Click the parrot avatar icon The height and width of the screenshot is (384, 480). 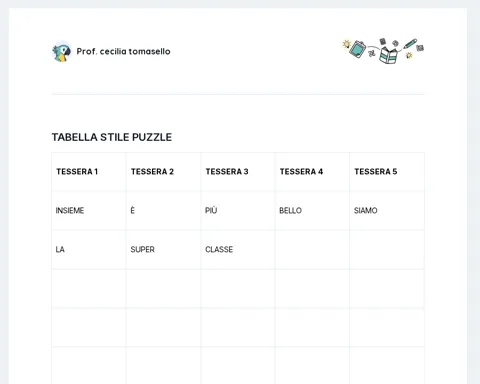click(x=62, y=52)
